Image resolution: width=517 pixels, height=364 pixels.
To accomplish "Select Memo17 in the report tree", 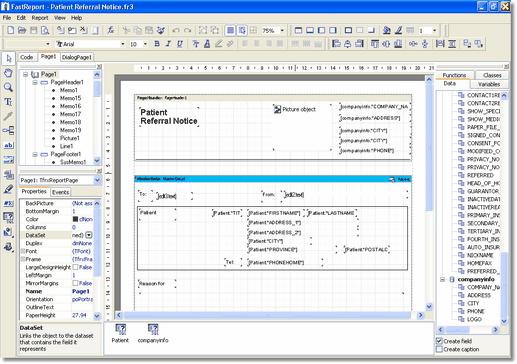I will (x=70, y=114).
